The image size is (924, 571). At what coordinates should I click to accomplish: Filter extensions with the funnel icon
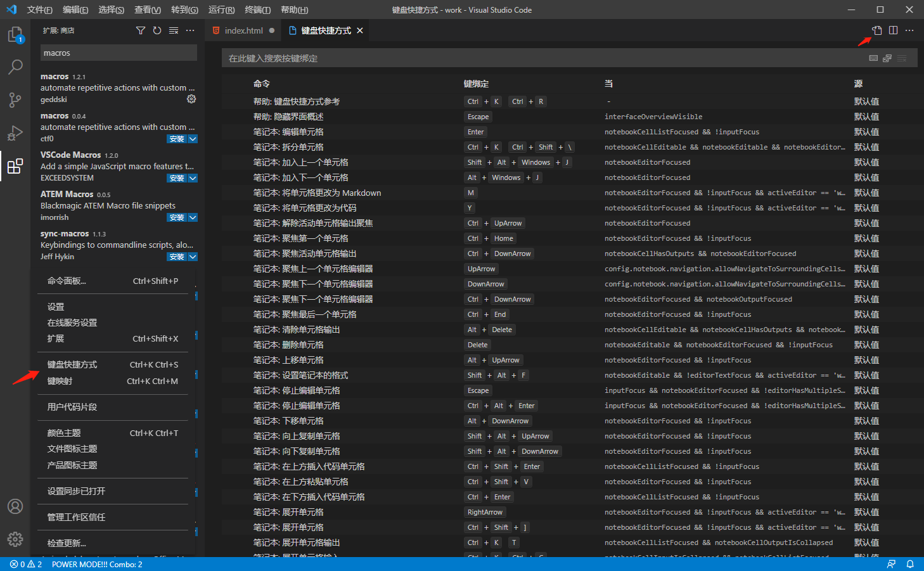coord(141,30)
